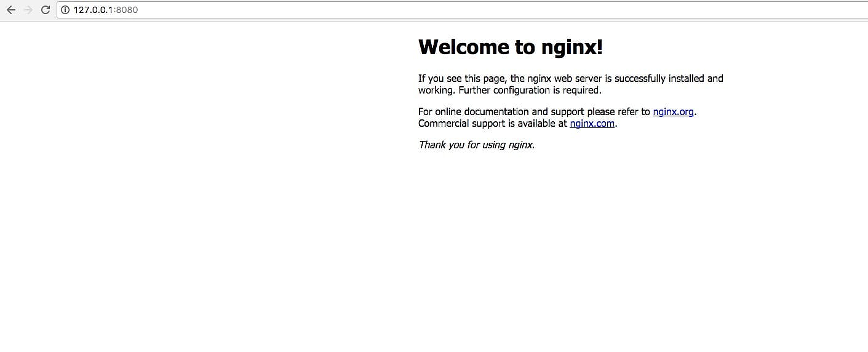Open the nginx.org documentation link
868x352 pixels.
(x=673, y=111)
